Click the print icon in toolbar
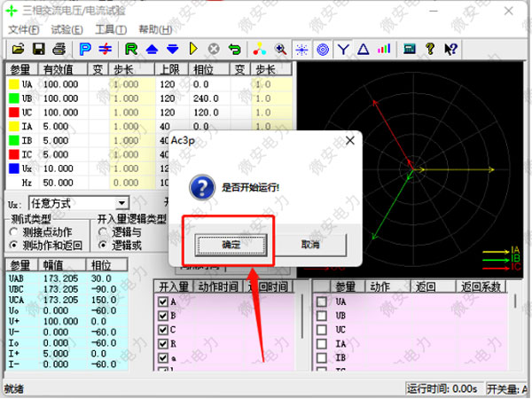The width and height of the screenshot is (532, 399). pos(59,49)
